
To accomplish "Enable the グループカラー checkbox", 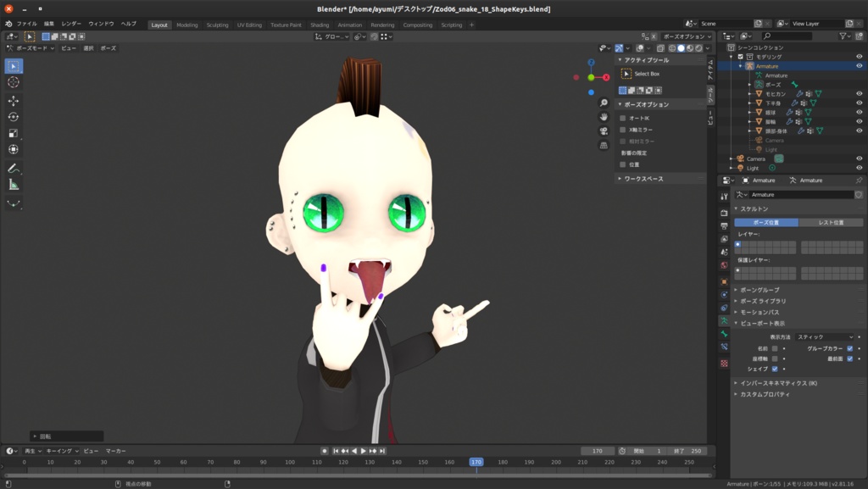I will [x=849, y=349].
